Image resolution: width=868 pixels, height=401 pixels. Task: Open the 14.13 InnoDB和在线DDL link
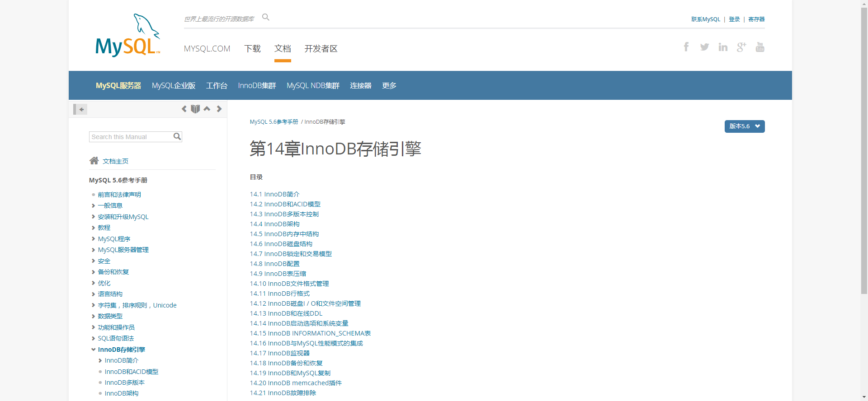click(286, 313)
